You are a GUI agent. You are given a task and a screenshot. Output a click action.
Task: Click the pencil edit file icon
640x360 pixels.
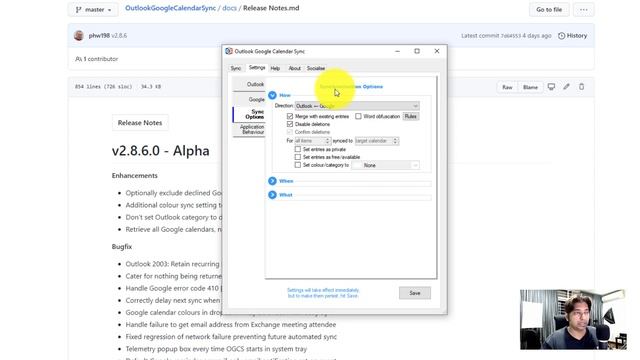pos(567,87)
